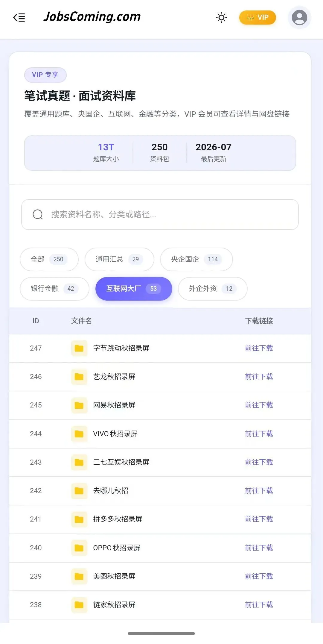Image resolution: width=323 pixels, height=644 pixels.
Task: Filter by 银行金融 category
Action: tap(54, 289)
